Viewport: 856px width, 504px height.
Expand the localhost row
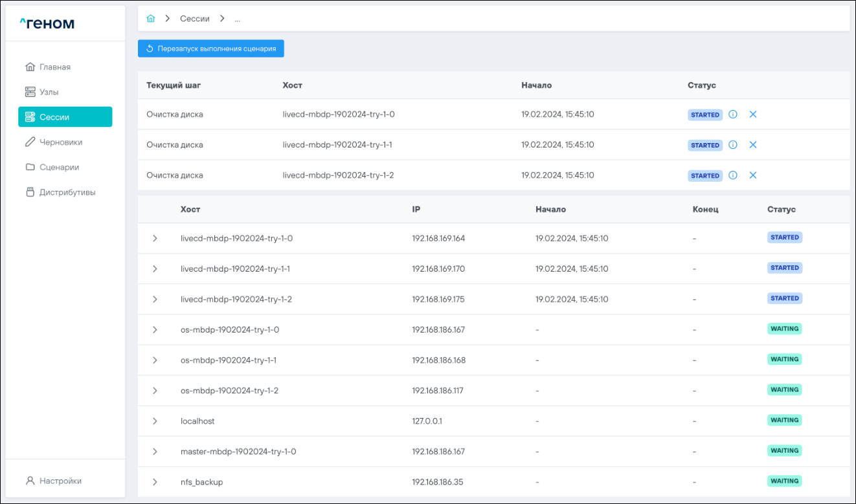[x=155, y=421]
